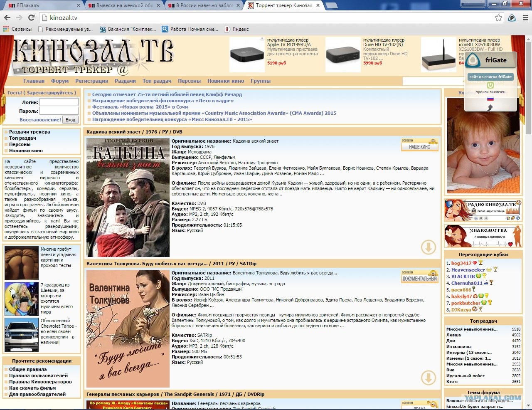Viewport: 532px width, 410px height.
Task: Open the Сервисы apps shortcut
Action: click(17, 29)
